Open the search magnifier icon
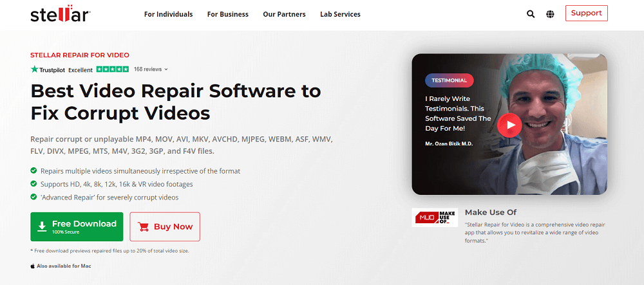 coord(531,14)
